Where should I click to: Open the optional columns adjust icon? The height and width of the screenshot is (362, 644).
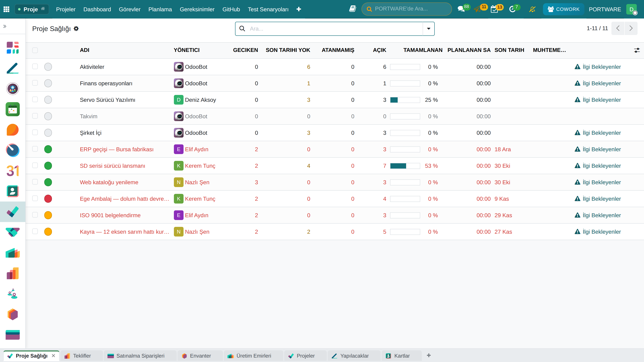pyautogui.click(x=637, y=50)
